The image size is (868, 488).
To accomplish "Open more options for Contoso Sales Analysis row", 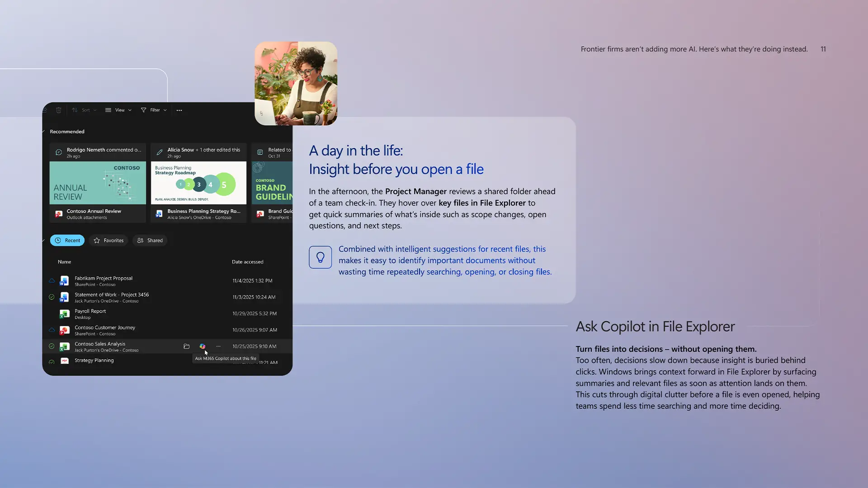I will pos(218,347).
